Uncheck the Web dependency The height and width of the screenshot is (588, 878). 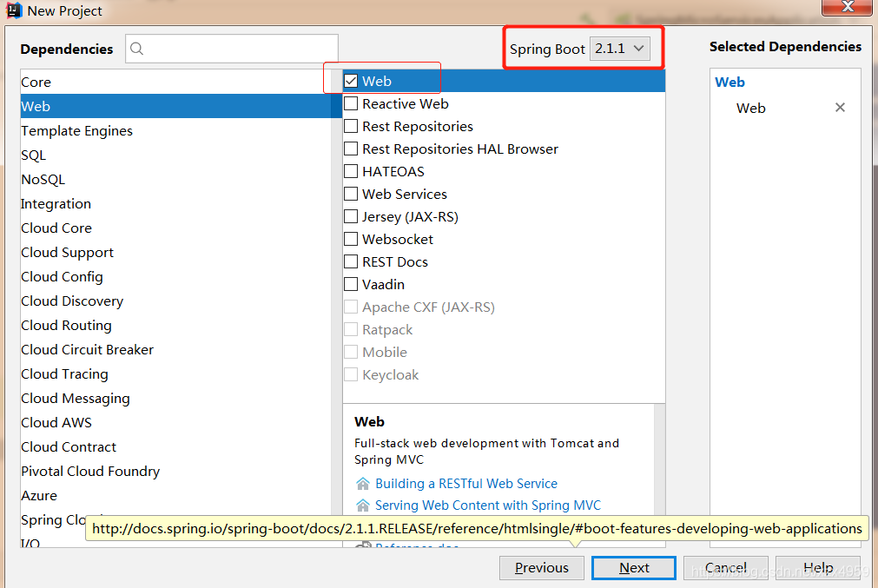click(351, 80)
